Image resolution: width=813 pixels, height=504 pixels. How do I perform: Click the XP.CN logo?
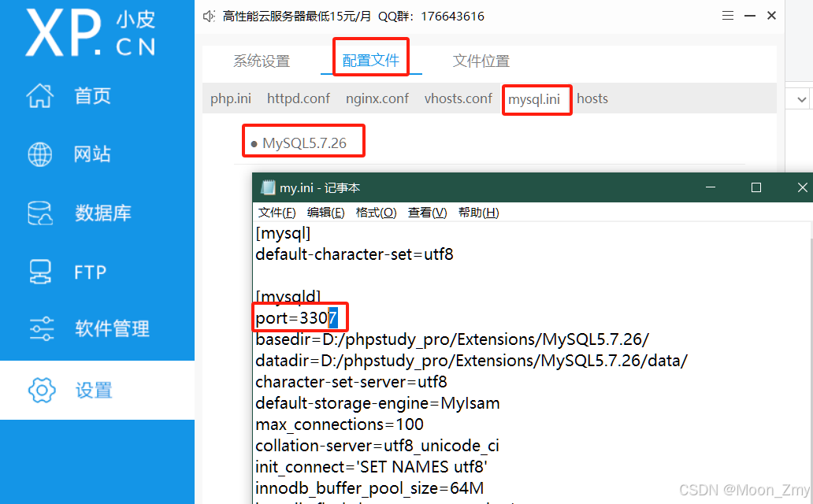(x=91, y=32)
